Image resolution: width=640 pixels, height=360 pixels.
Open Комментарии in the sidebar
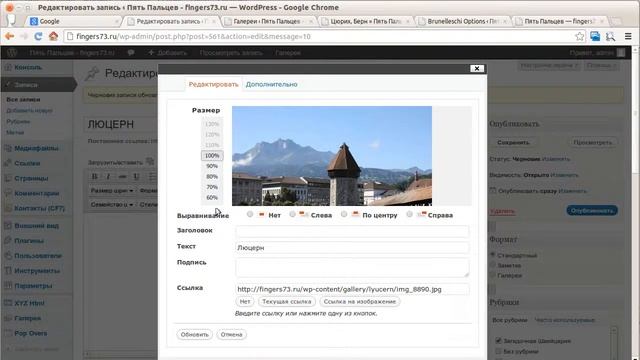coord(36,193)
